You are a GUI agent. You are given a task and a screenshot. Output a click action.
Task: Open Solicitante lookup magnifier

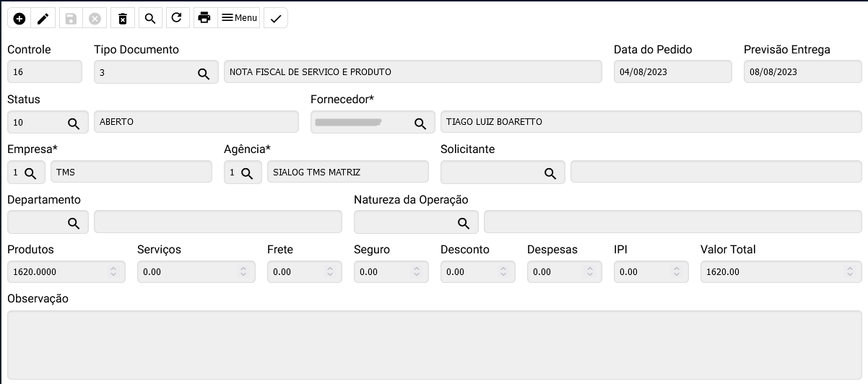pos(550,173)
